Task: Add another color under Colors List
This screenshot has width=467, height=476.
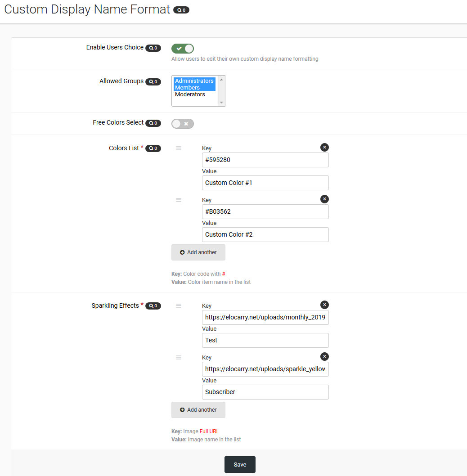Action: pyautogui.click(x=198, y=252)
